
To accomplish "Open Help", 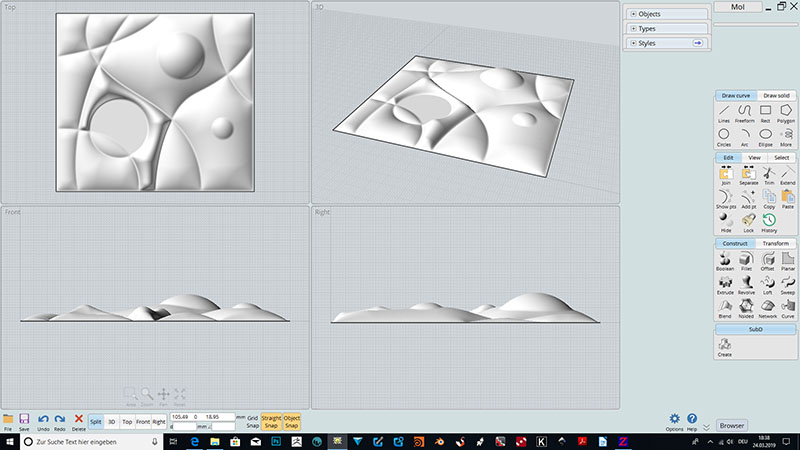I will coord(692,422).
